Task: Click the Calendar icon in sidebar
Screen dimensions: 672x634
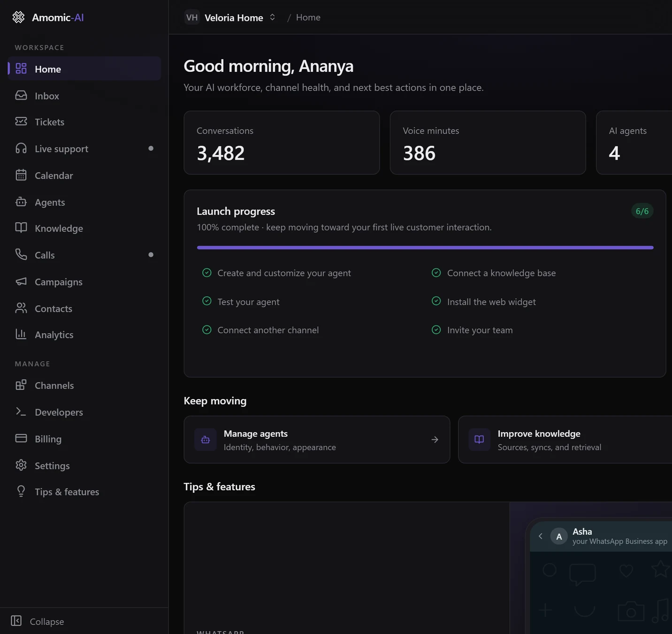Action: (21, 175)
